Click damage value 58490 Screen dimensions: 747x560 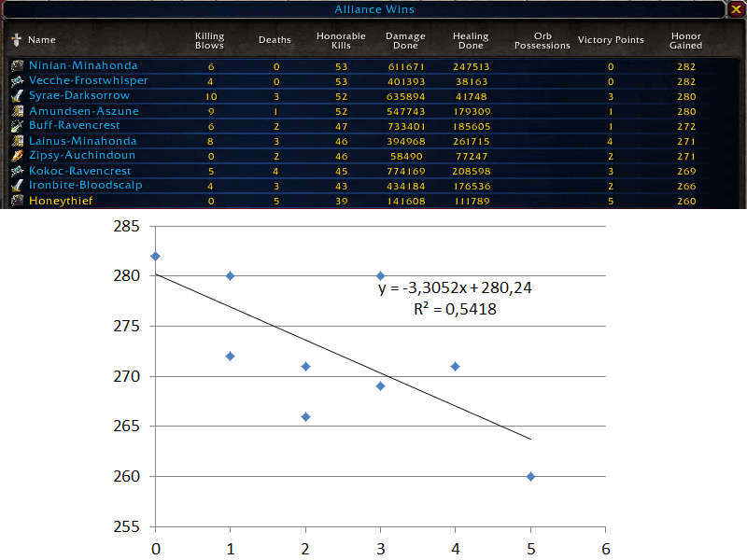click(406, 157)
